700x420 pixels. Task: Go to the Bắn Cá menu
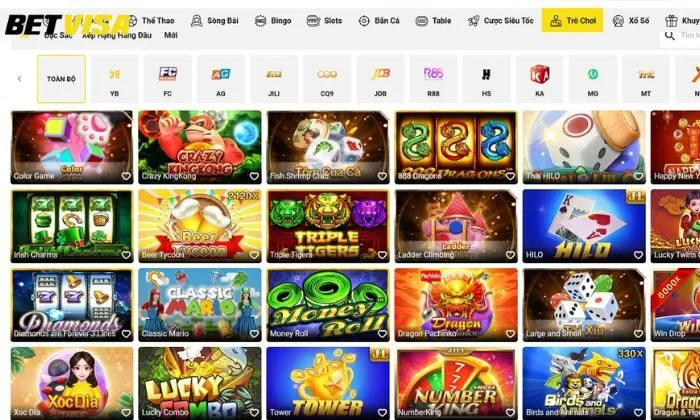[x=379, y=21]
